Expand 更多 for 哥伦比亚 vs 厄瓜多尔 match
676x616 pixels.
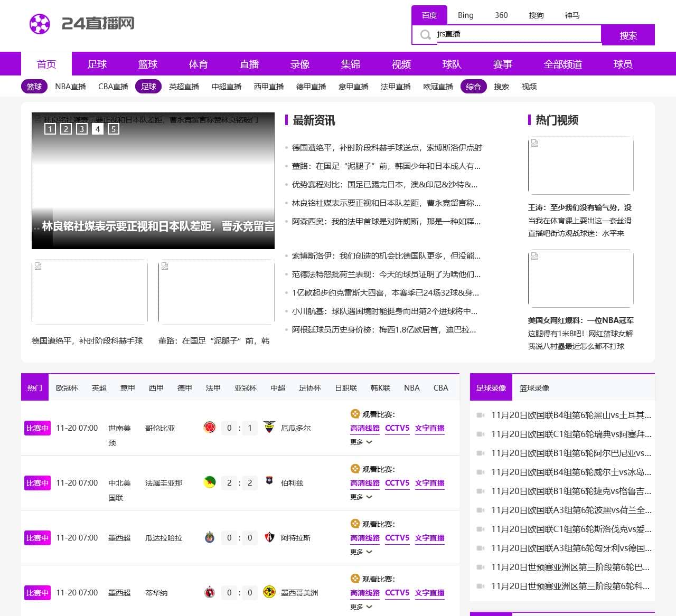tap(361, 442)
